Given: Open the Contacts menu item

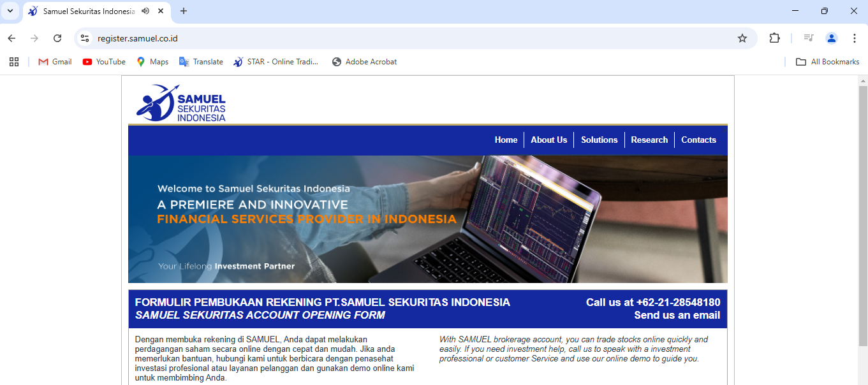Looking at the screenshot, I should pyautogui.click(x=698, y=140).
